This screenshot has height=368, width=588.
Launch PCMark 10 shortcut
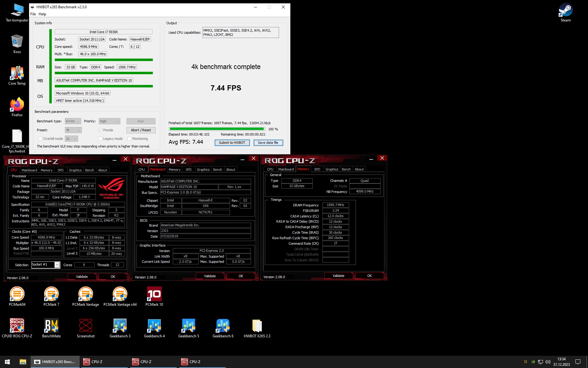click(154, 297)
